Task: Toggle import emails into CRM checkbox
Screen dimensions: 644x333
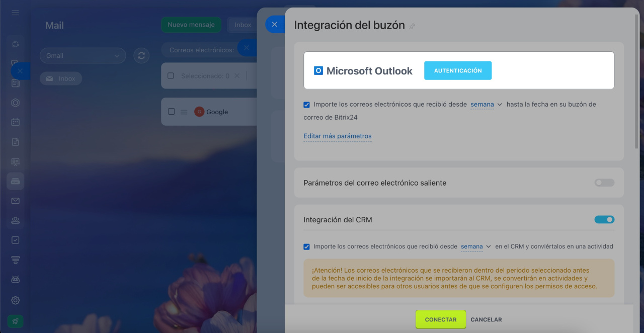Action: (x=306, y=247)
